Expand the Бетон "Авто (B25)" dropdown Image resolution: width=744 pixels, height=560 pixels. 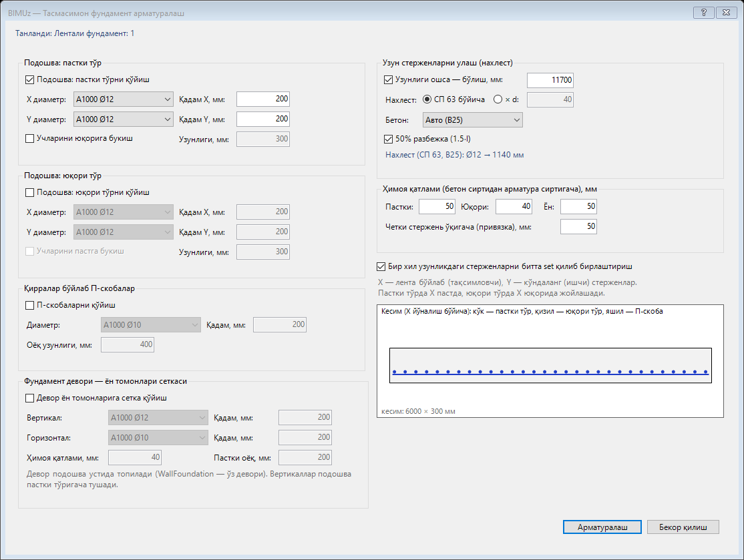(473, 120)
